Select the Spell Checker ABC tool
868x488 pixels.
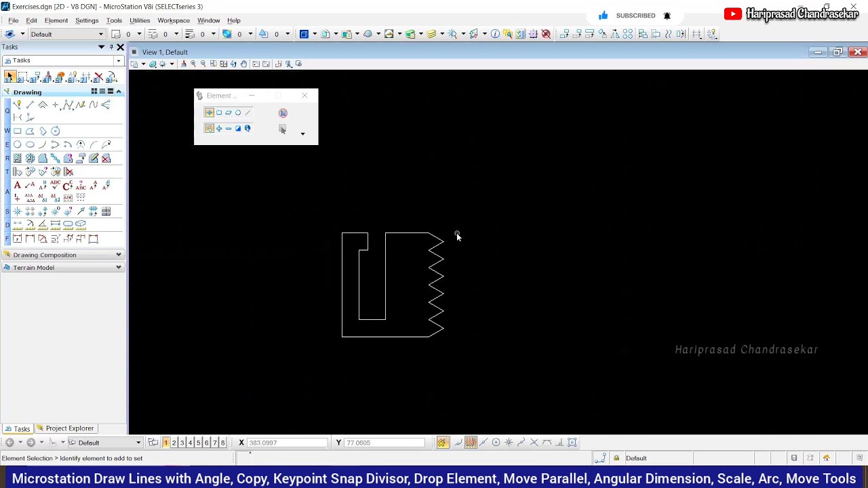point(56,185)
